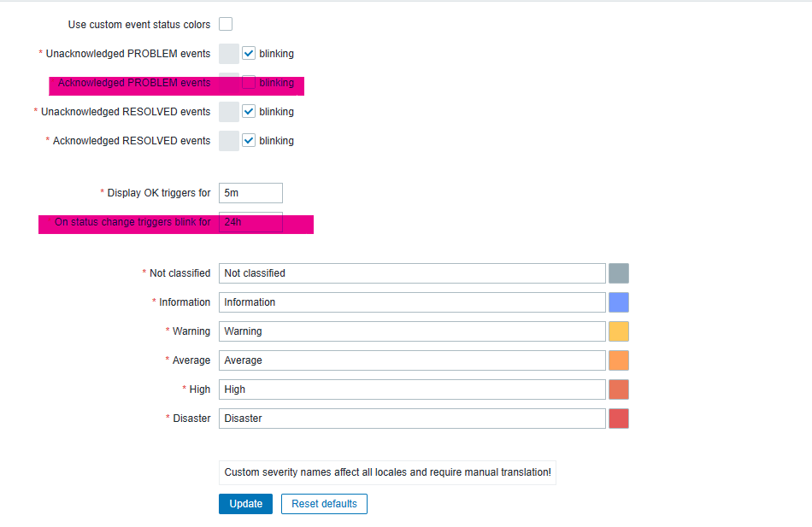Toggle blinking for Acknowledged PROBLEM events

pos(249,83)
